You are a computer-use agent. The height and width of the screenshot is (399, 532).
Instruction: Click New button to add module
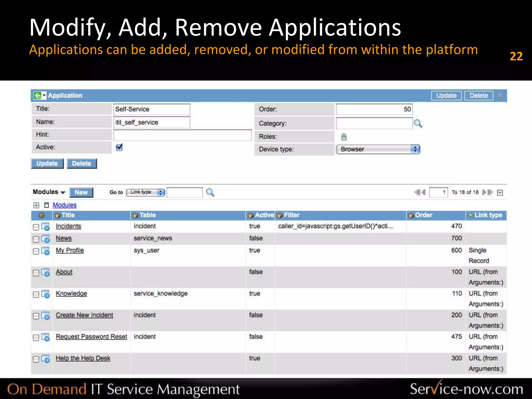click(x=81, y=192)
